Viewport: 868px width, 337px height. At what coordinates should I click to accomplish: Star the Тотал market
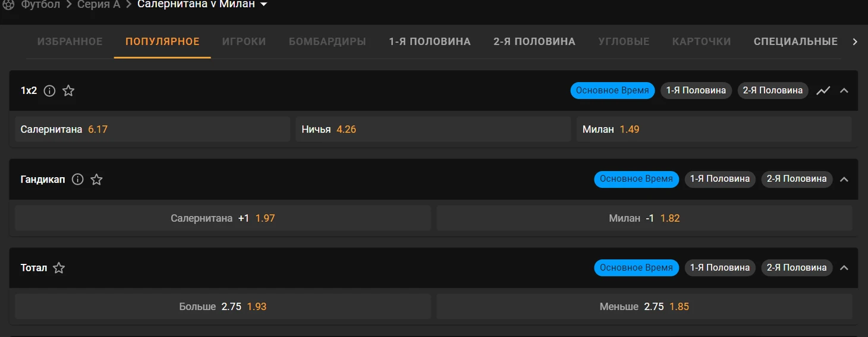pyautogui.click(x=59, y=268)
